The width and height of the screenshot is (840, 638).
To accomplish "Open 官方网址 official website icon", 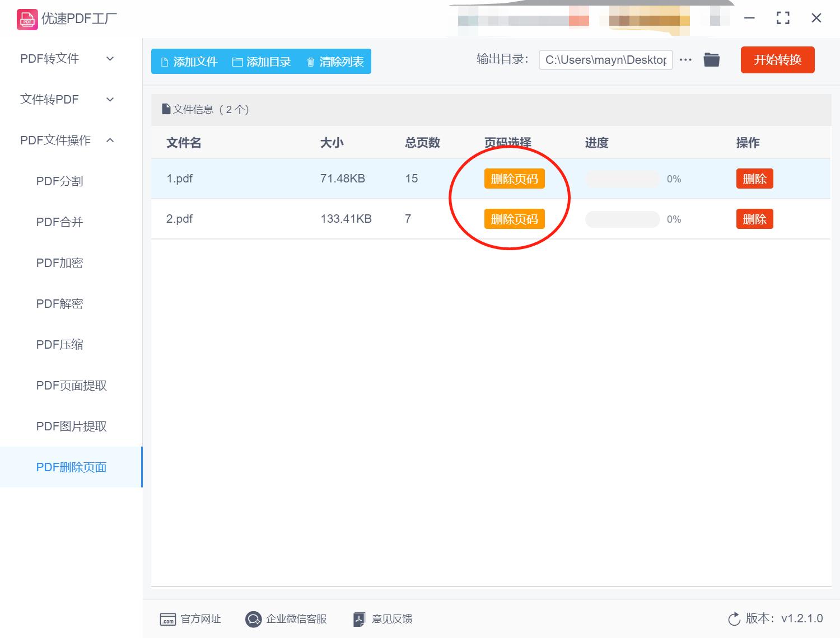I will [x=168, y=619].
